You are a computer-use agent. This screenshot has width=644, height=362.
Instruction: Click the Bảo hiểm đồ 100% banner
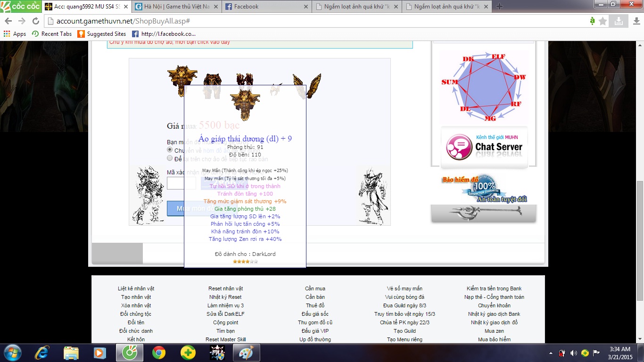[x=484, y=189]
